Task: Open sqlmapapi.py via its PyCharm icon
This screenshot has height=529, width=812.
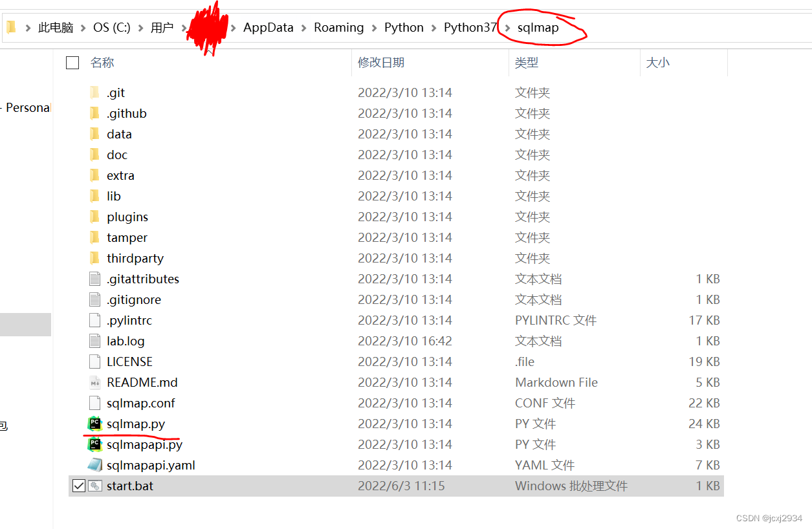Action: (x=94, y=444)
